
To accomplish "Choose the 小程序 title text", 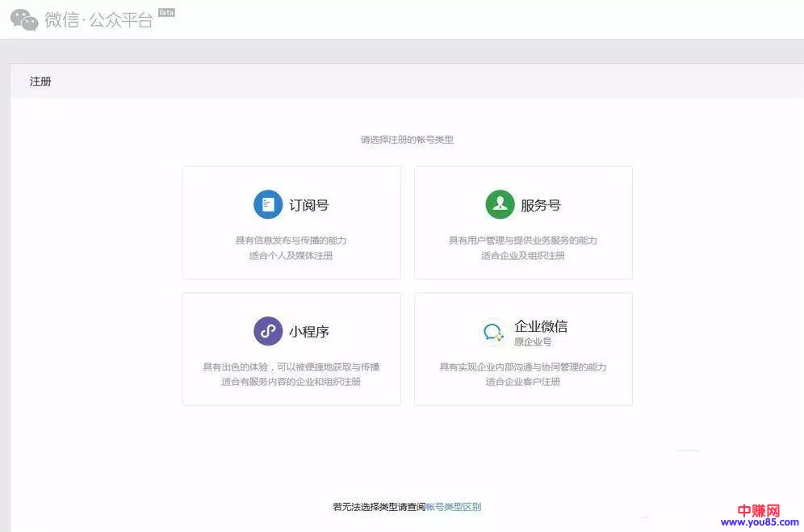I will click(x=309, y=331).
